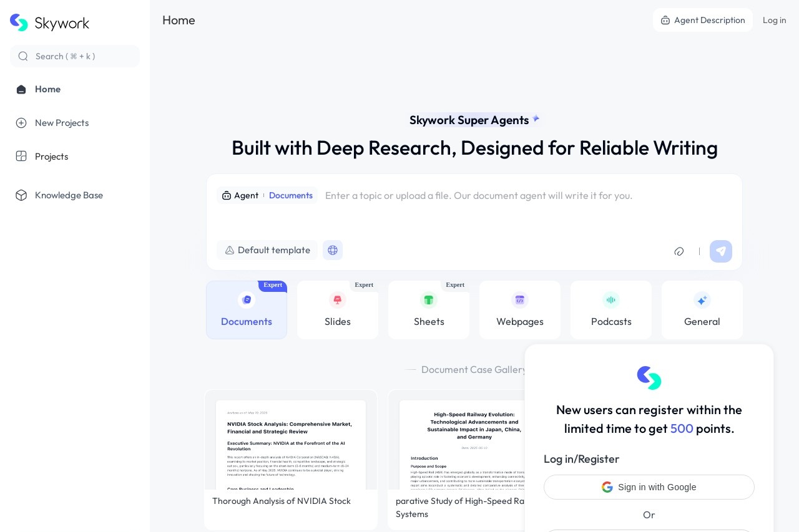
Task: Click the Documents card icon
Action: click(247, 300)
